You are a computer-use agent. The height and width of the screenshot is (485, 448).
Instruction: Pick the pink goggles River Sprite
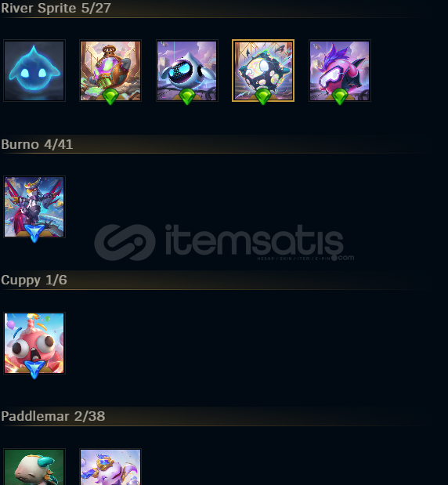(339, 71)
